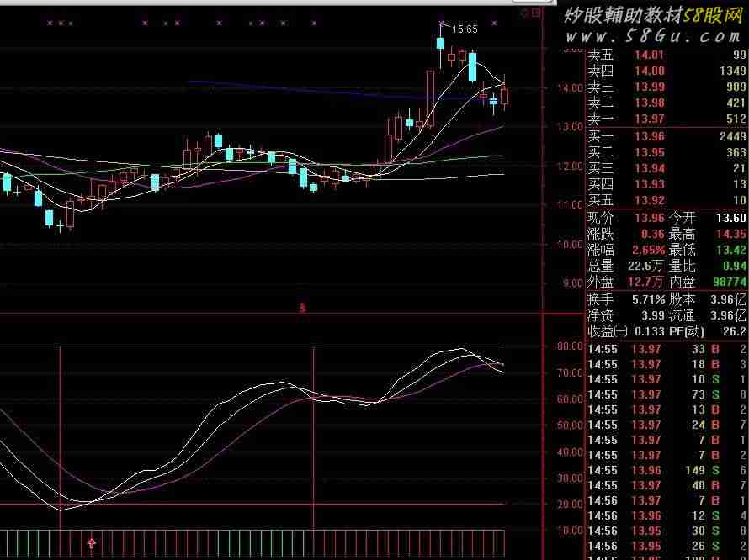Click the red up-arrow signal marker

[92, 542]
